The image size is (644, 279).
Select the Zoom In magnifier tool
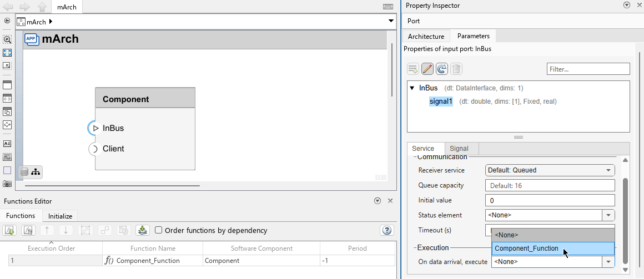click(x=7, y=39)
